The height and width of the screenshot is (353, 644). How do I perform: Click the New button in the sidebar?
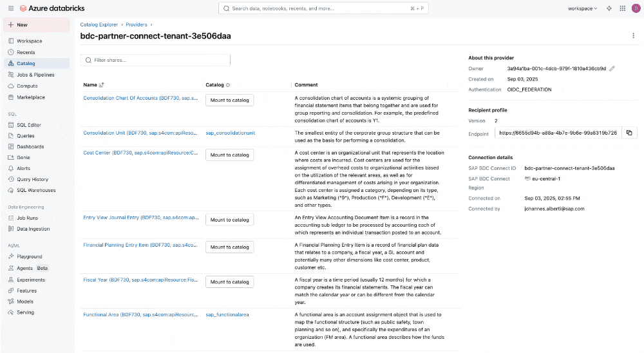[36, 24]
